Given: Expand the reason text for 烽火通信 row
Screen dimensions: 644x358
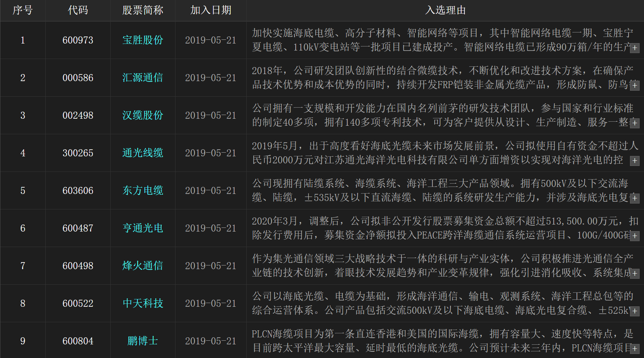Looking at the screenshot, I should click(634, 274).
